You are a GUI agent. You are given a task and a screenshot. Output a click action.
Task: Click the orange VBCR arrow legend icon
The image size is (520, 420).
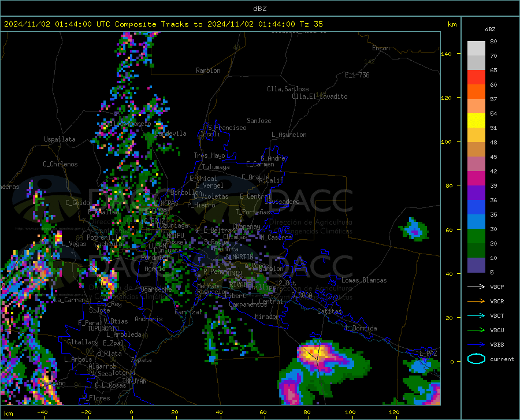tap(476, 301)
